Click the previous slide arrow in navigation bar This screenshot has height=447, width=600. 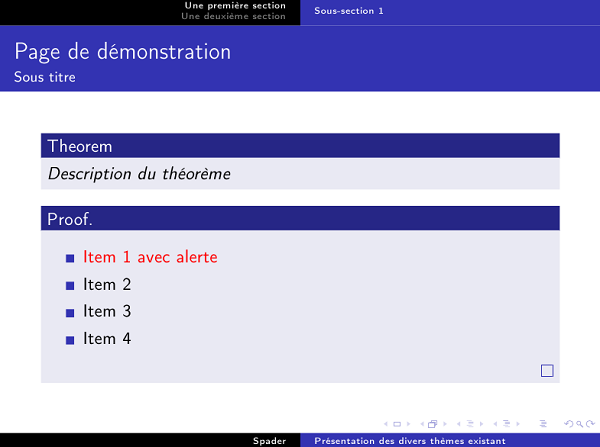(x=385, y=424)
